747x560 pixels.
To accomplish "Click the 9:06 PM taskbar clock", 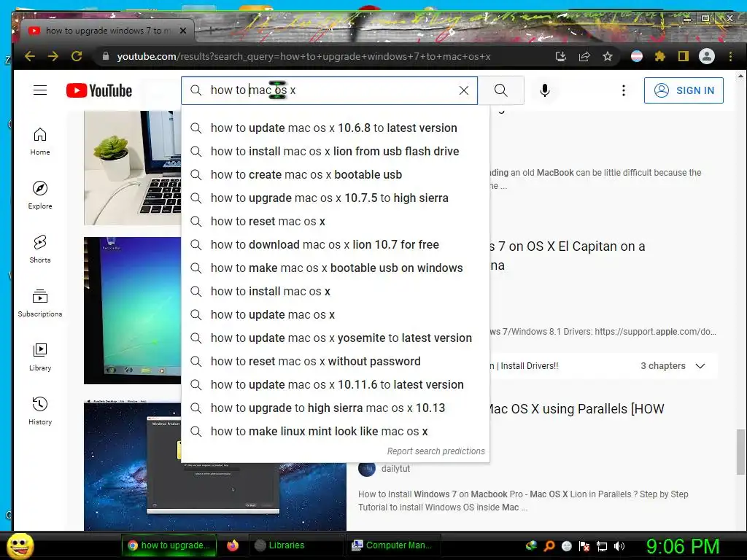I will click(683, 546).
